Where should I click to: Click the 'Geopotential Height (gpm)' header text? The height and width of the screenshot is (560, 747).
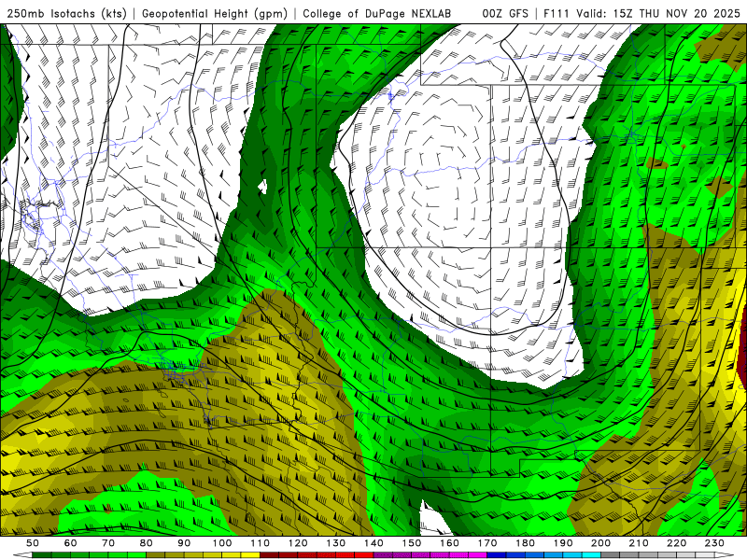tap(215, 14)
